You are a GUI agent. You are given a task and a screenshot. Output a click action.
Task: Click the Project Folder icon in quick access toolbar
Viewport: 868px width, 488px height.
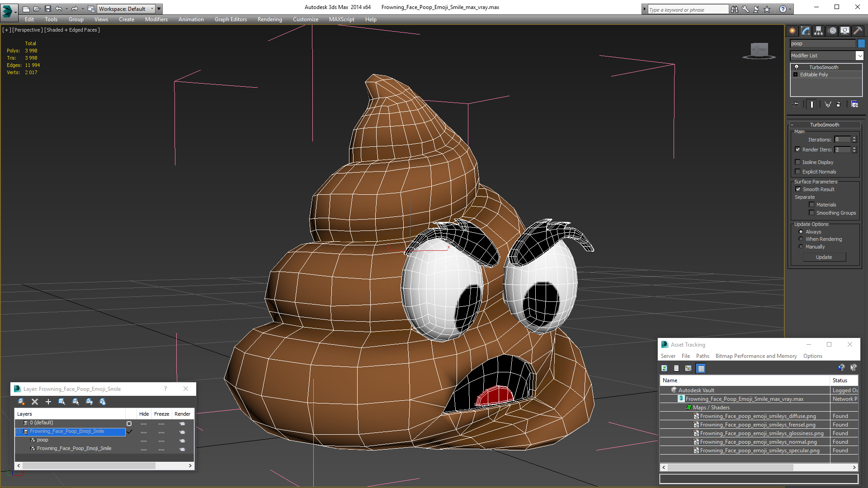pos(91,9)
